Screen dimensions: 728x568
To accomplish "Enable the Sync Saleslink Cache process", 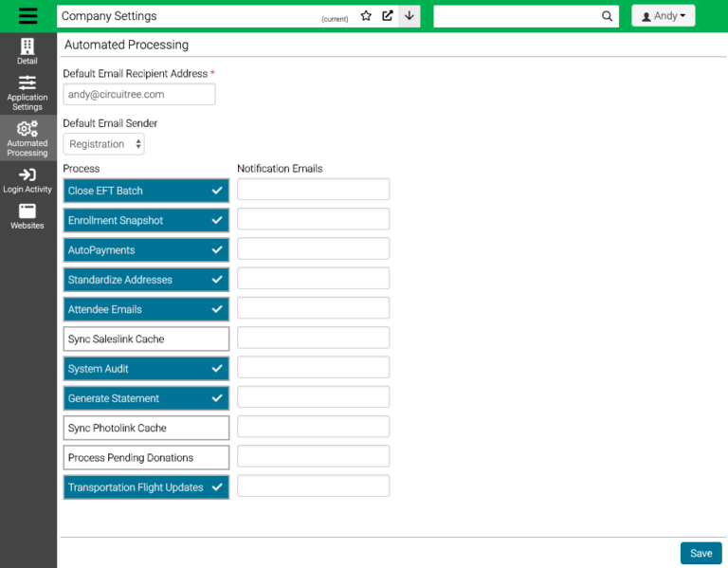I will [x=146, y=339].
